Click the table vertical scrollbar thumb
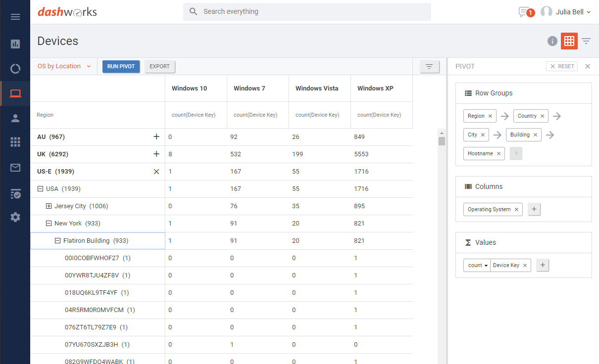This screenshot has height=364, width=599. coord(442,141)
